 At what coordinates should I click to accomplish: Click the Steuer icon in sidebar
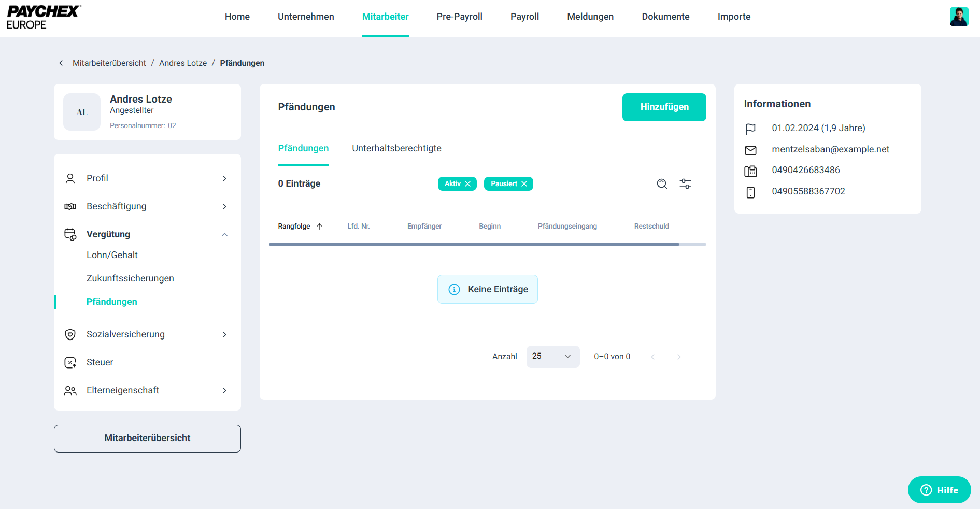coord(70,362)
